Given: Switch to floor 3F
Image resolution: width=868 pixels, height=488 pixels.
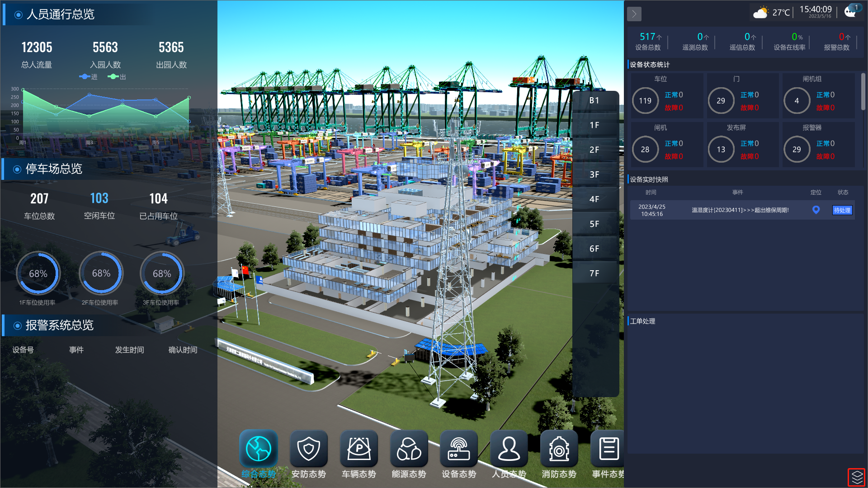Looking at the screenshot, I should [594, 175].
